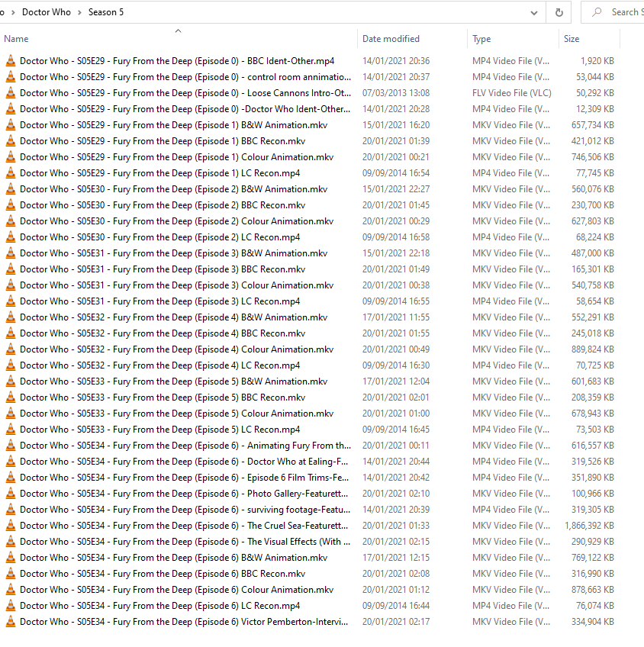644x647 pixels.
Task: Click VLC icon of Victor Pemberton-Interview file
Action: tap(11, 622)
